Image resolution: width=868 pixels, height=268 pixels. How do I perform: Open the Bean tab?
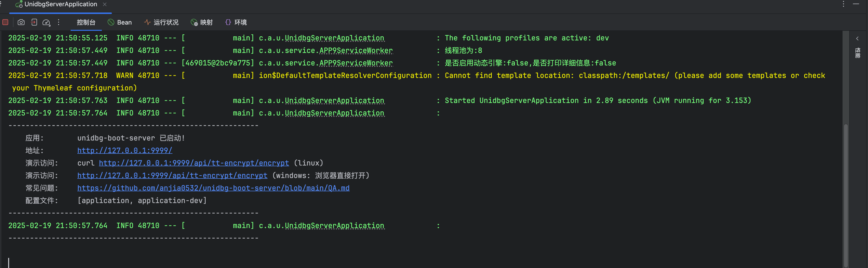[x=120, y=22]
